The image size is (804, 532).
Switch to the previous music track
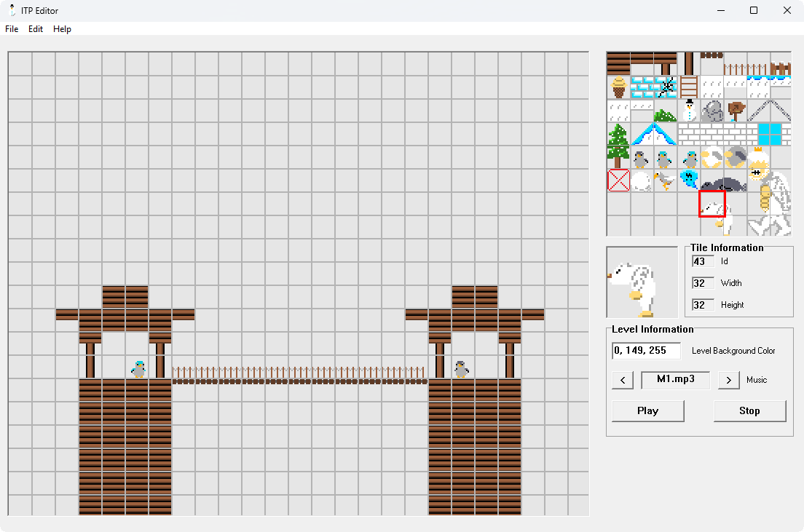coord(623,380)
